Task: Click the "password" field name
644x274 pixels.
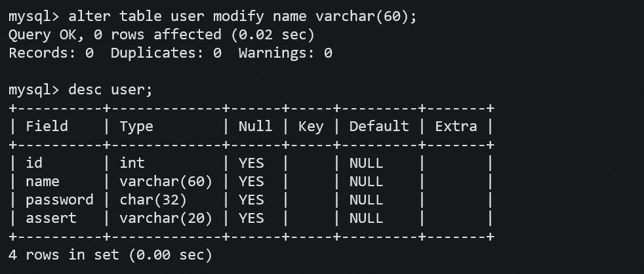Action: tap(60, 200)
